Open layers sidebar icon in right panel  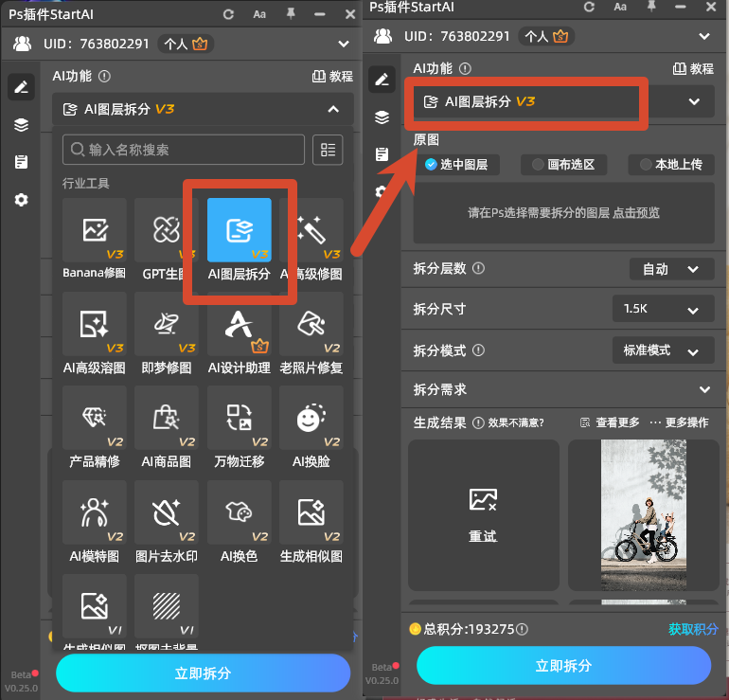(x=382, y=117)
